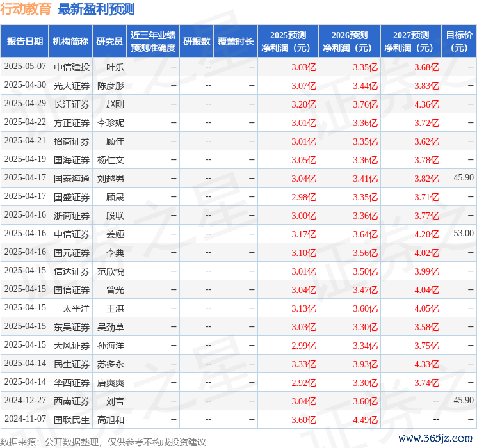Click the 报告日期 column header
Image resolution: width=477 pixels, height=448 pixels.
point(24,42)
